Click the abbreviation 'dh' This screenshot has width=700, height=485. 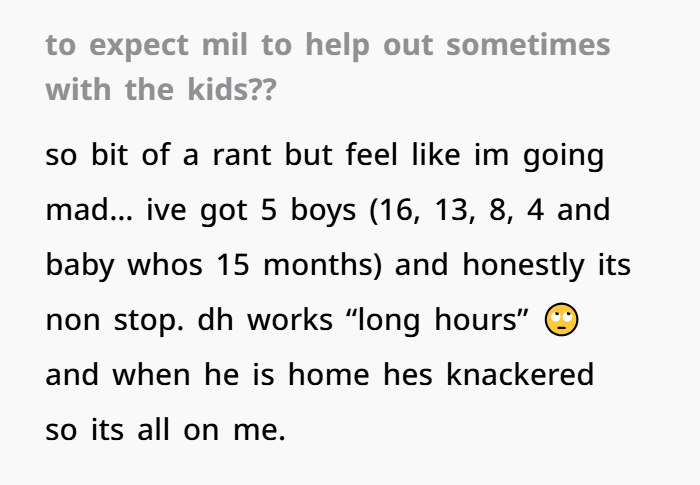click(215, 319)
